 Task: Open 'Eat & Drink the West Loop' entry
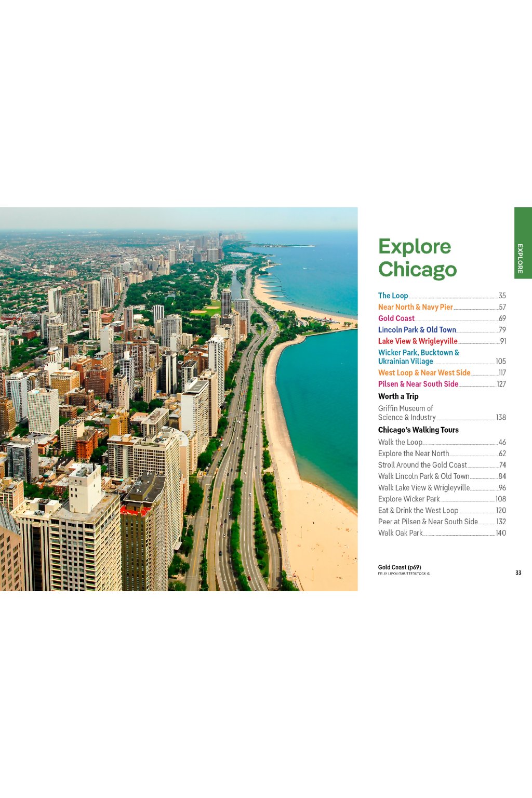[x=442, y=510]
